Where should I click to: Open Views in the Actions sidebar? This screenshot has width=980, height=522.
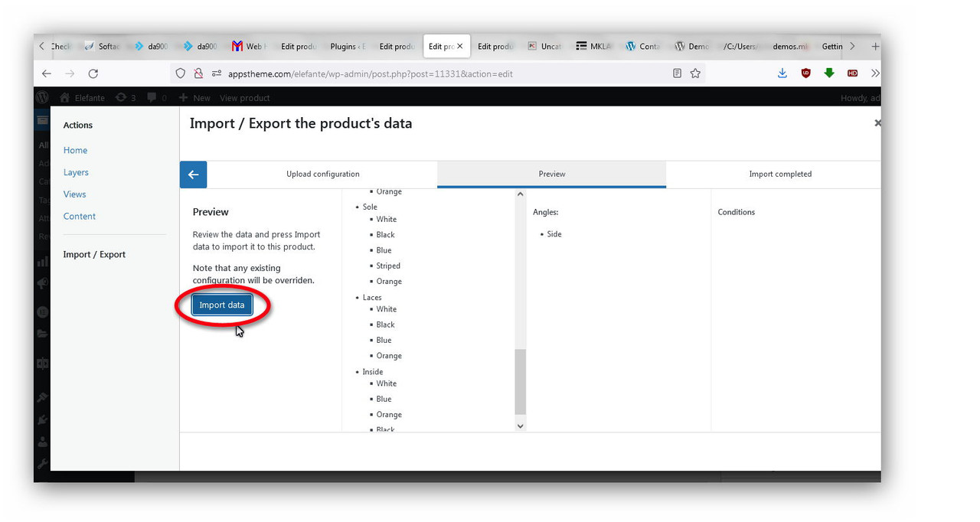(74, 194)
